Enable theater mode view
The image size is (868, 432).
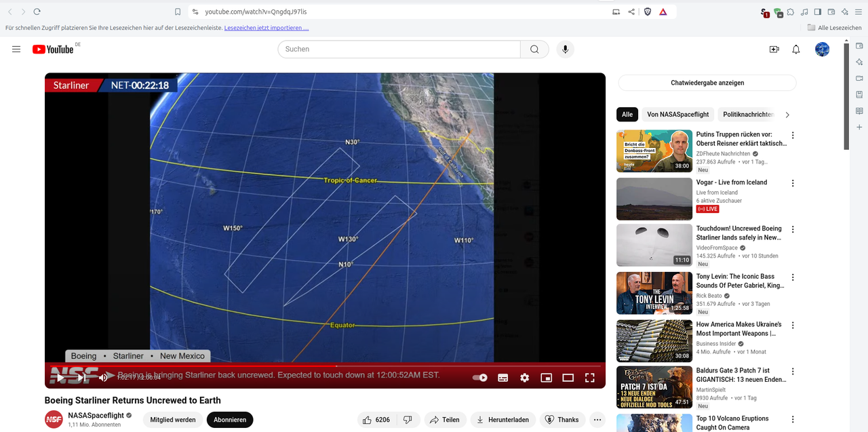[x=568, y=378]
